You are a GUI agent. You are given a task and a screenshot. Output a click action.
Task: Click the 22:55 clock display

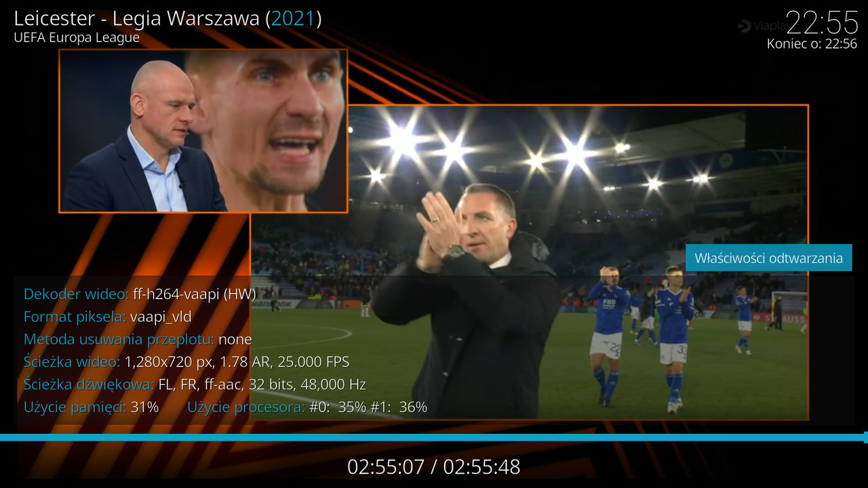[823, 22]
